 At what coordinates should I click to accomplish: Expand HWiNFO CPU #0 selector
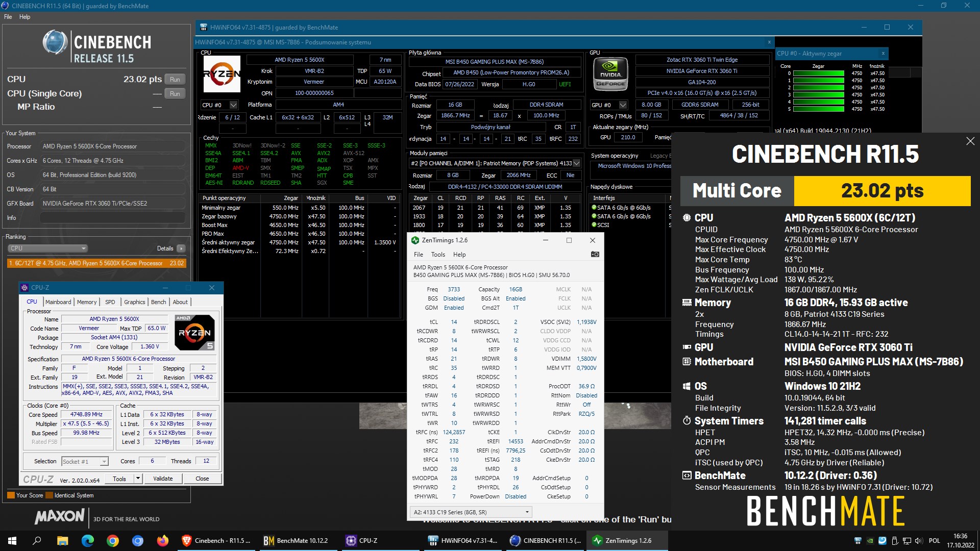pyautogui.click(x=233, y=105)
